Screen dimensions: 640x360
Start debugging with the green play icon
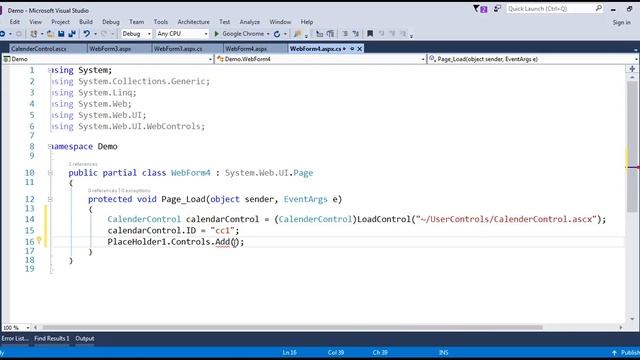pos(217,34)
